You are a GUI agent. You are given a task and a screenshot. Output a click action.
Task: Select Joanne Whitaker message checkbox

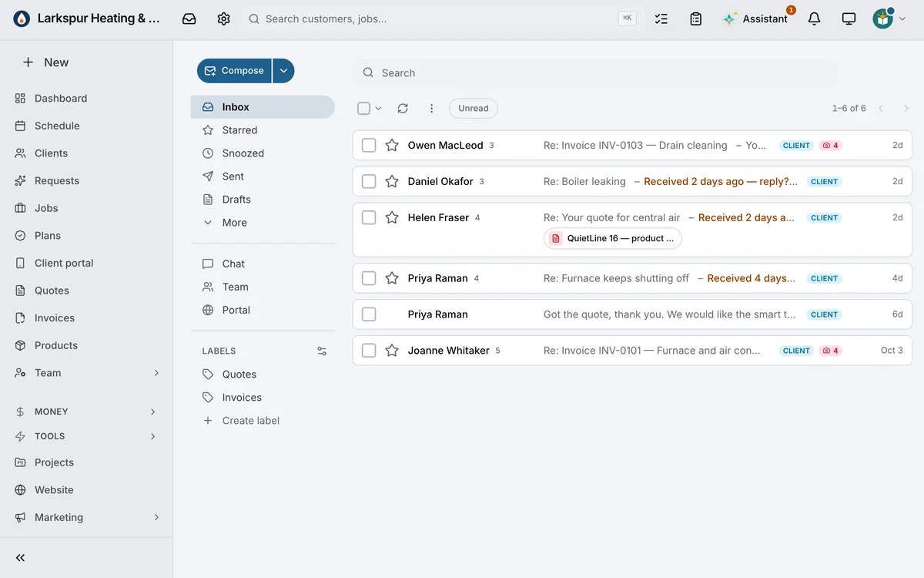coord(369,350)
